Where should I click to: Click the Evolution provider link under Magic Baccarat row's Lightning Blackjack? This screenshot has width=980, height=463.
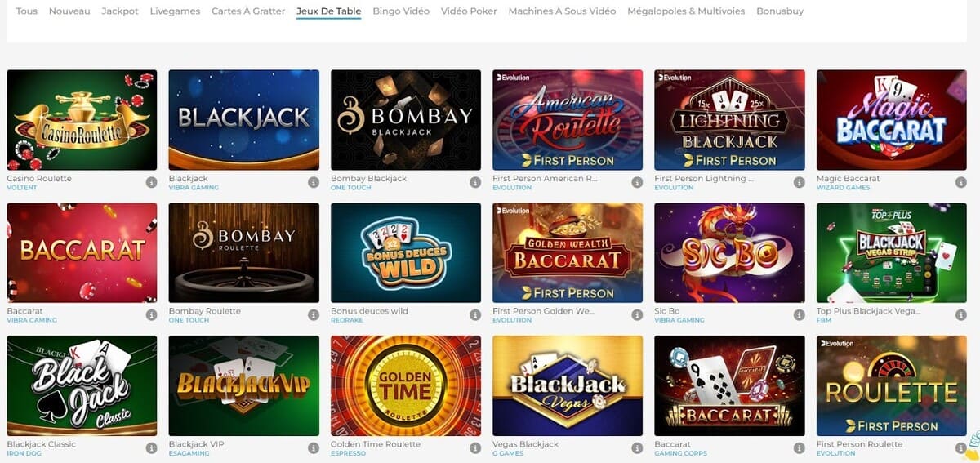click(674, 188)
